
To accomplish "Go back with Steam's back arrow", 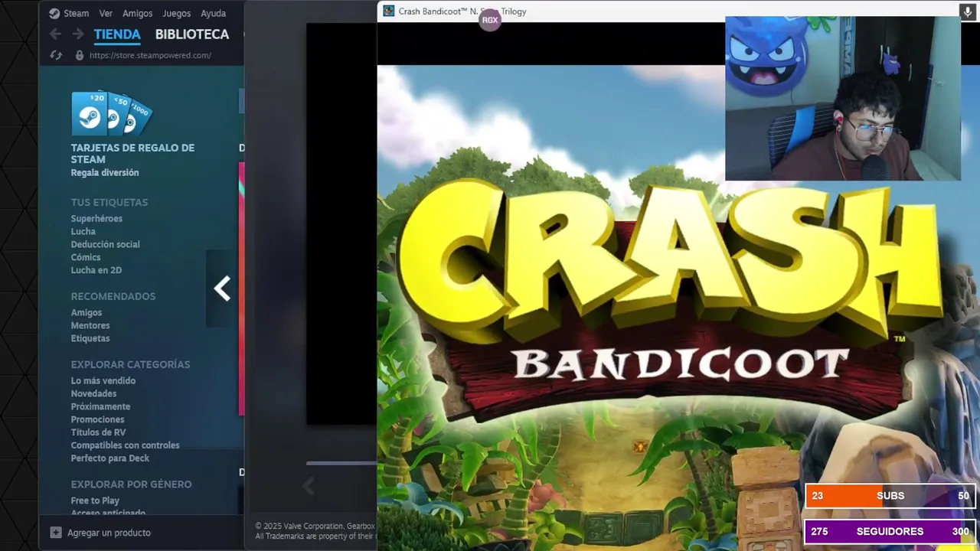I will tap(55, 34).
